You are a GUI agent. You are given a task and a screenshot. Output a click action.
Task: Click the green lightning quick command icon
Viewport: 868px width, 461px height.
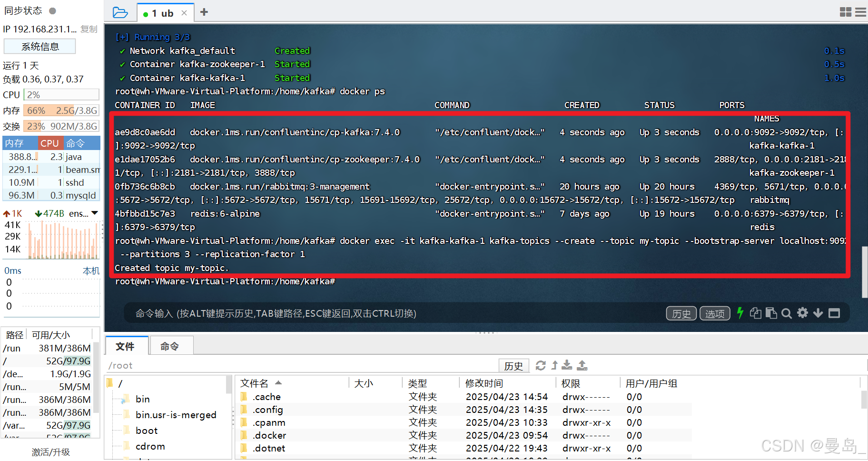tap(740, 313)
